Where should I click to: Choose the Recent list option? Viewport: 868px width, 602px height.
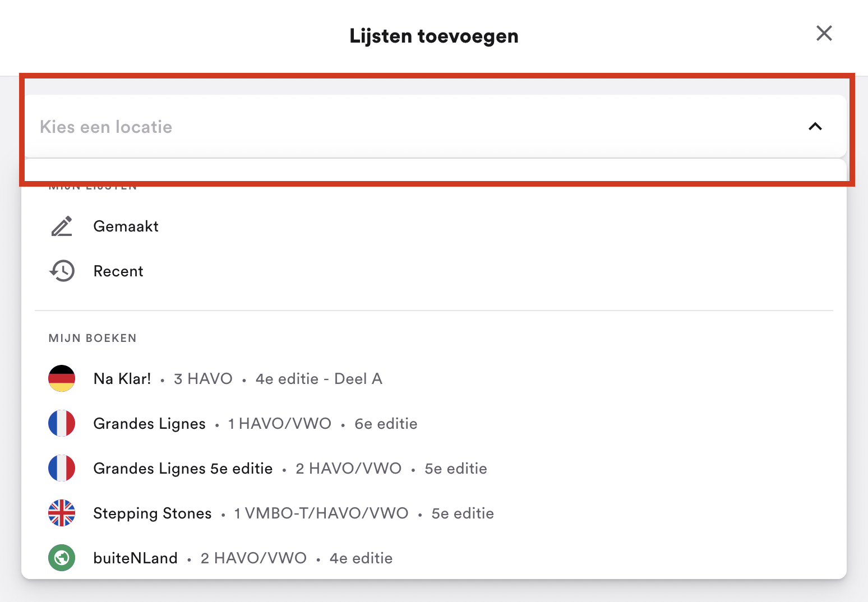pos(433,271)
